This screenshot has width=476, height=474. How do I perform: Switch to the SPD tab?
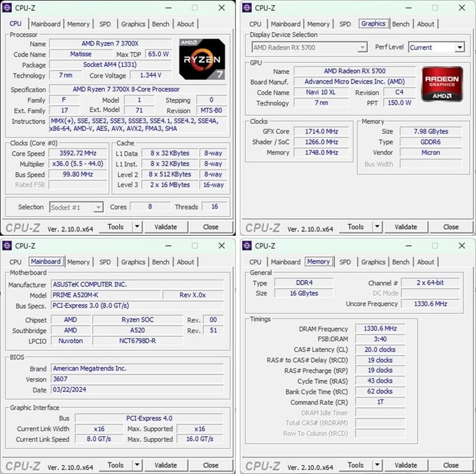[x=105, y=24]
